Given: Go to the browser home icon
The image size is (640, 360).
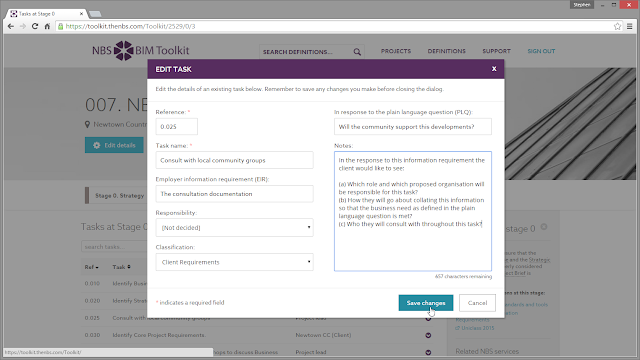Looking at the screenshot, I should pos(47,26).
